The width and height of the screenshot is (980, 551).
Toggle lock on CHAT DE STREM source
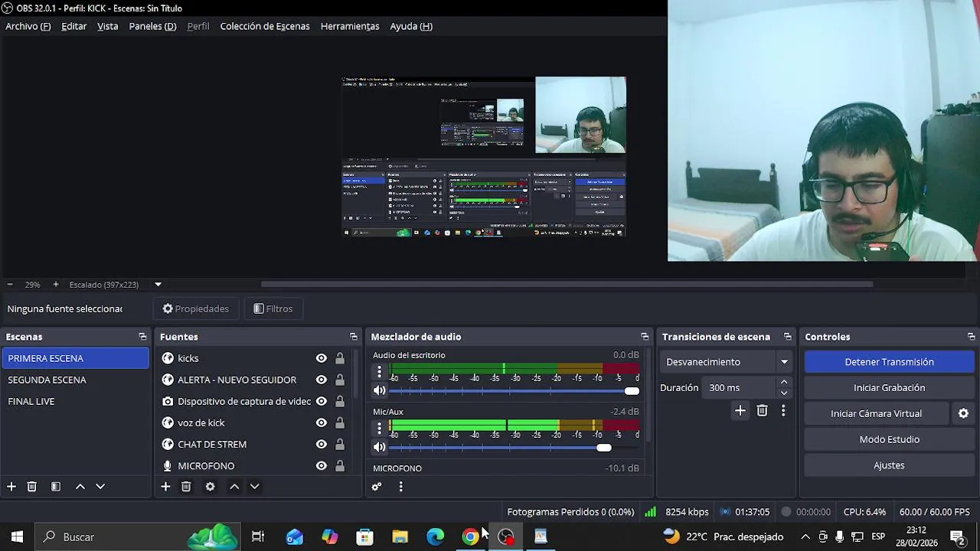pyautogui.click(x=340, y=444)
